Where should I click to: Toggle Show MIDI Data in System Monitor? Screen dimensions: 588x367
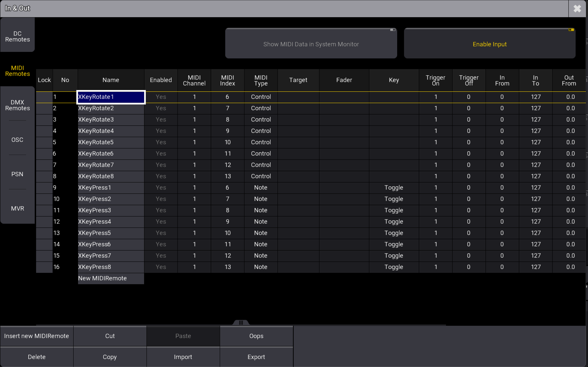pyautogui.click(x=311, y=44)
